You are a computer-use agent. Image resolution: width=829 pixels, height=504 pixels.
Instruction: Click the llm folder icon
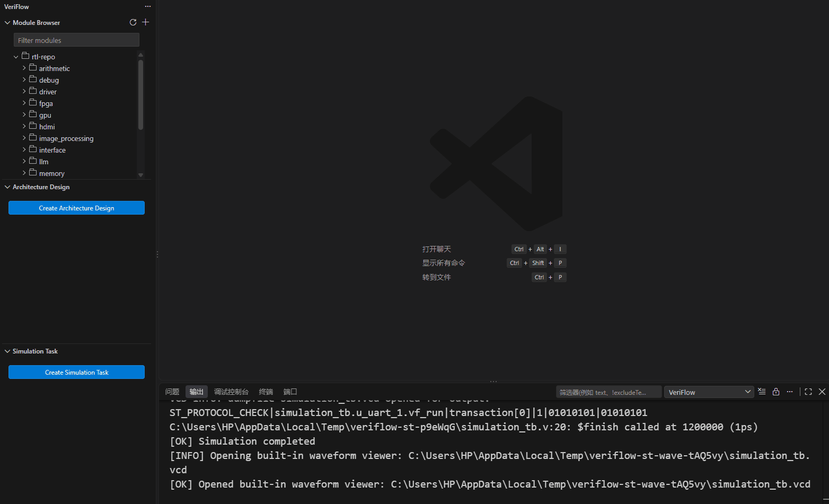(x=33, y=161)
